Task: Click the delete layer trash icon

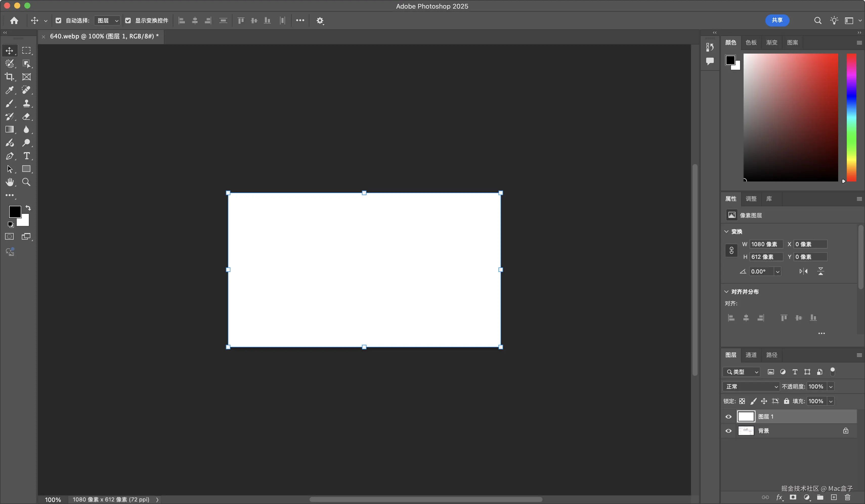Action: pyautogui.click(x=848, y=497)
